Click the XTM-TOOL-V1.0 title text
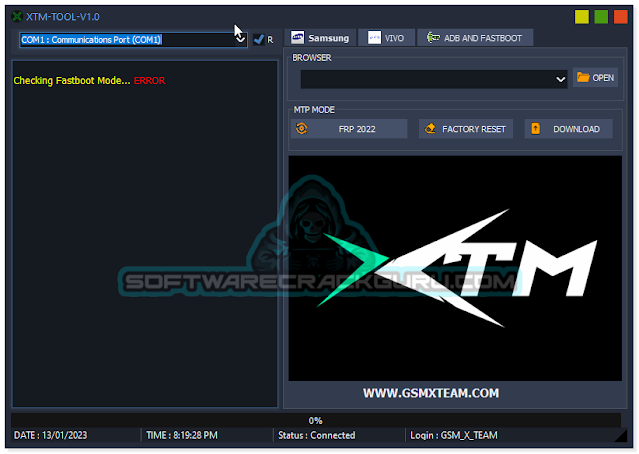 tap(63, 17)
